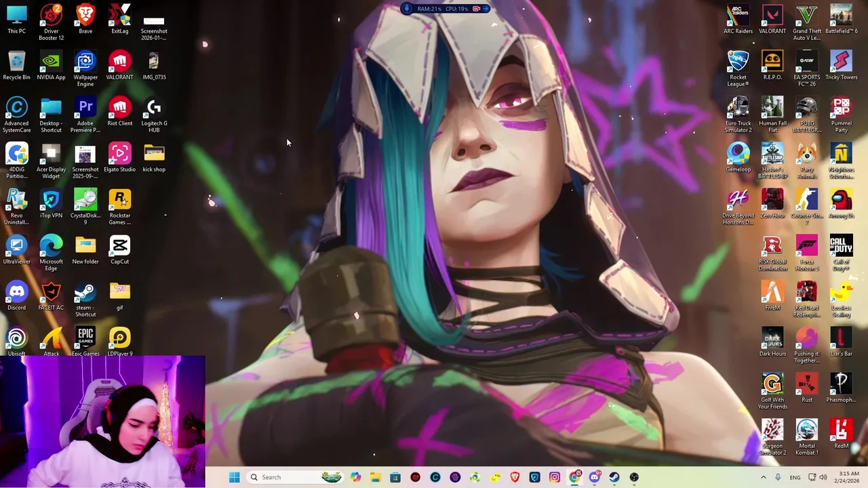Open the Lossless Scaling duck icon
Image resolution: width=868 pixels, height=488 pixels.
click(842, 299)
